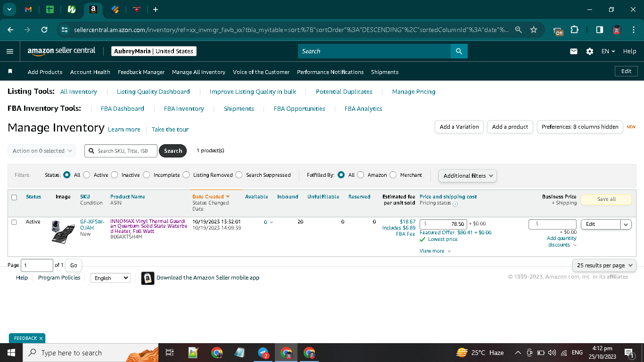Expand View more pricing details
Viewport: 644px width, 362px height.
(435, 251)
